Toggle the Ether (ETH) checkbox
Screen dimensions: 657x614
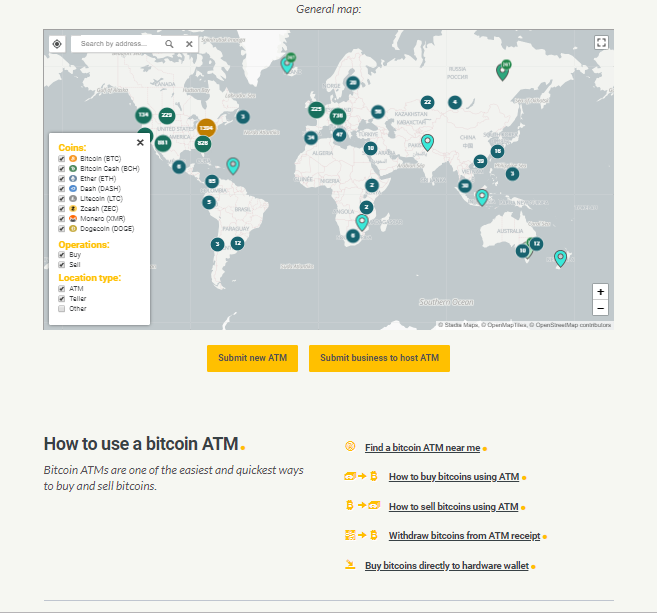tap(62, 179)
